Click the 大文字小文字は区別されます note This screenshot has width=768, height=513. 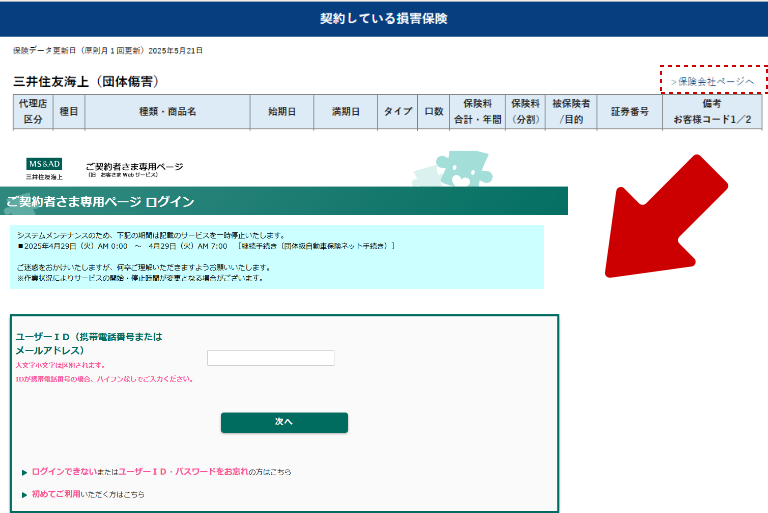point(60,365)
